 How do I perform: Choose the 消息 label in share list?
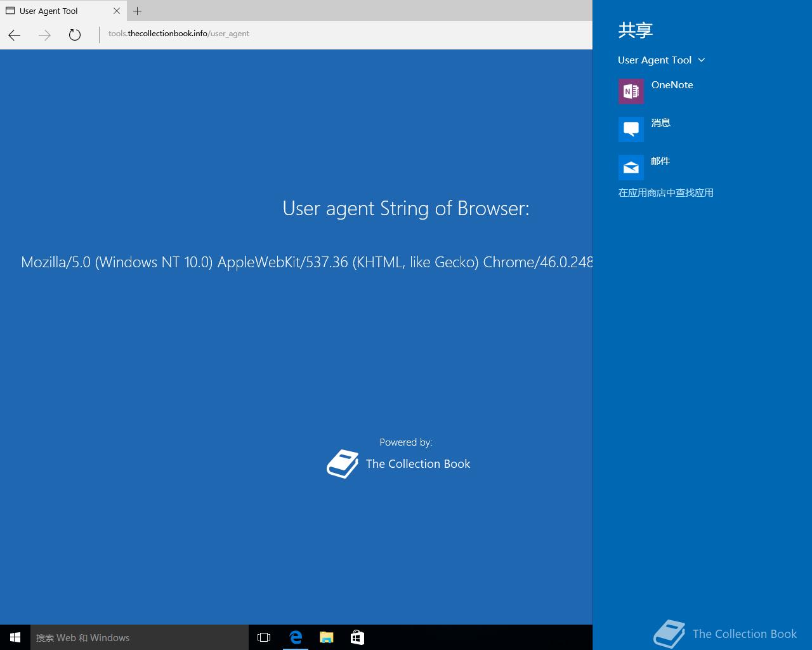click(660, 123)
